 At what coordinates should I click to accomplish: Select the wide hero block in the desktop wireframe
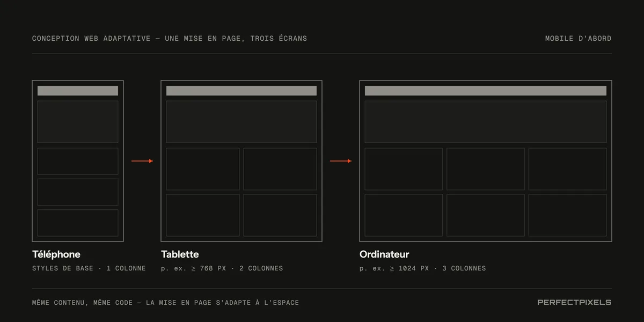(x=486, y=122)
